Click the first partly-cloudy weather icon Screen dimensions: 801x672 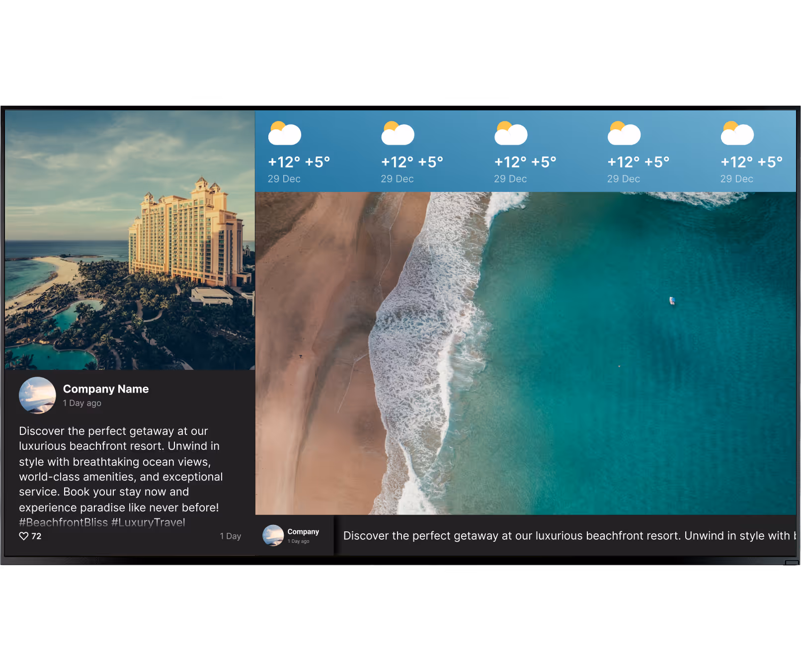285,133
